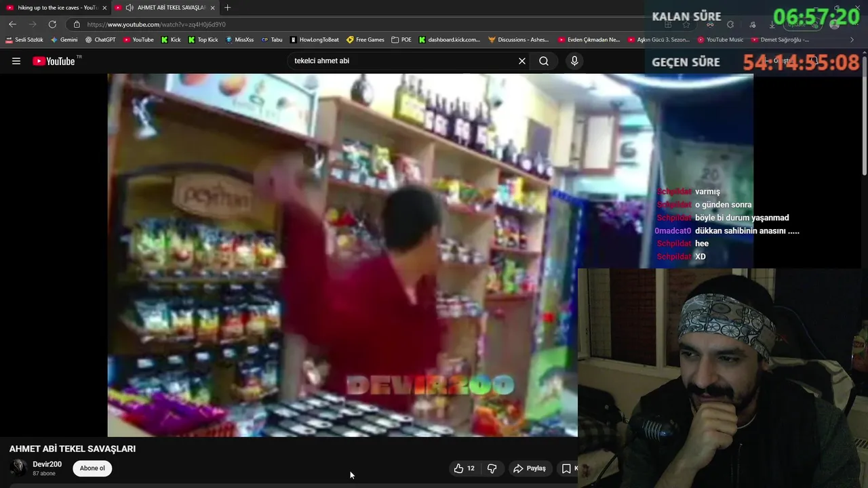Screen dimensions: 868x488
Task: Click the video title 'AHMET ABİ TEKEL SAVAŞLARI'
Action: 73,449
